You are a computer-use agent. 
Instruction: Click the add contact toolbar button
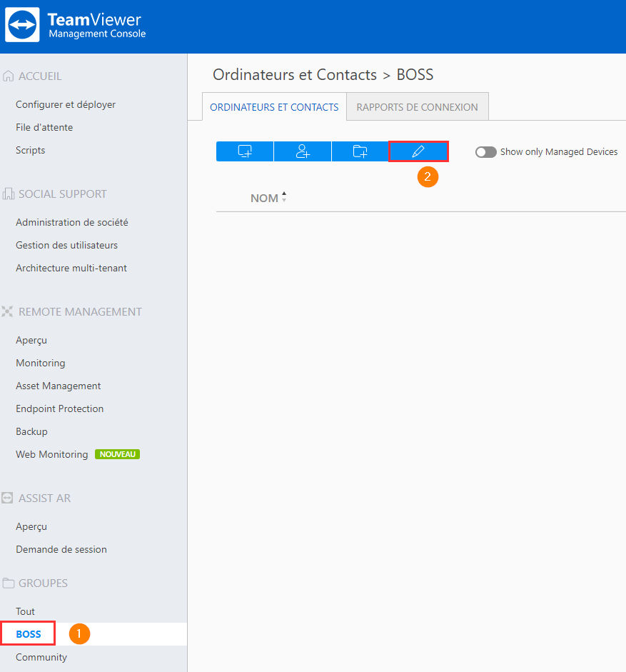(303, 151)
